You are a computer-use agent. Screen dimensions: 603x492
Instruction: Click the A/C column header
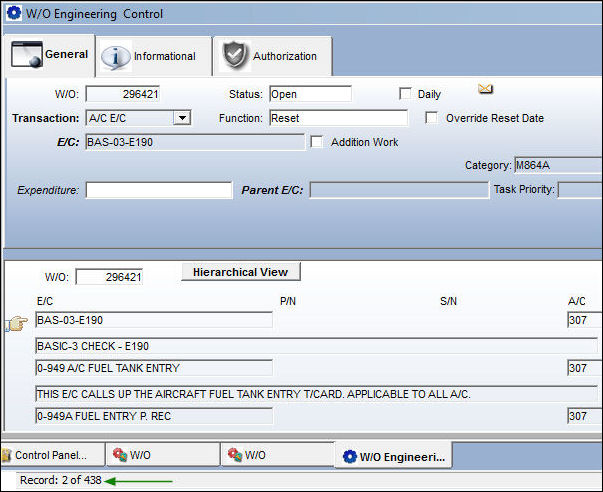pyautogui.click(x=576, y=301)
